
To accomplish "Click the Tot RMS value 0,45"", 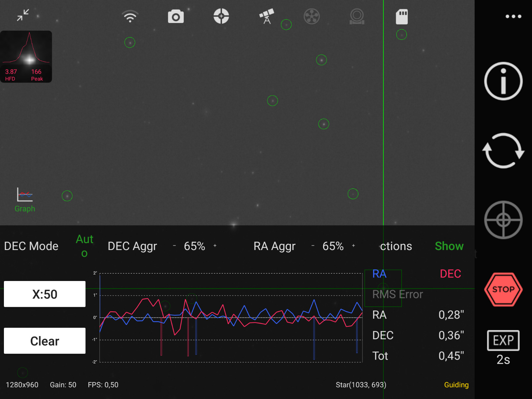I will click(x=451, y=356).
